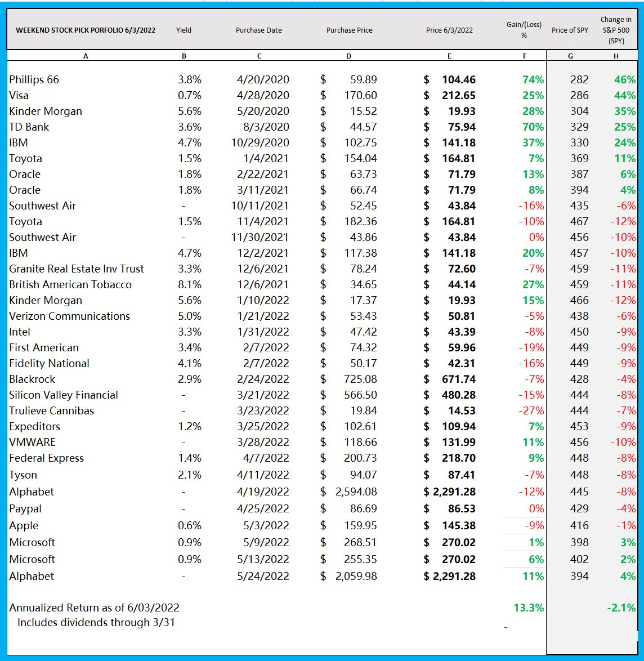The height and width of the screenshot is (661, 644).
Task: Click the Annualized Return as of 6/03/2022 label
Action: point(95,608)
